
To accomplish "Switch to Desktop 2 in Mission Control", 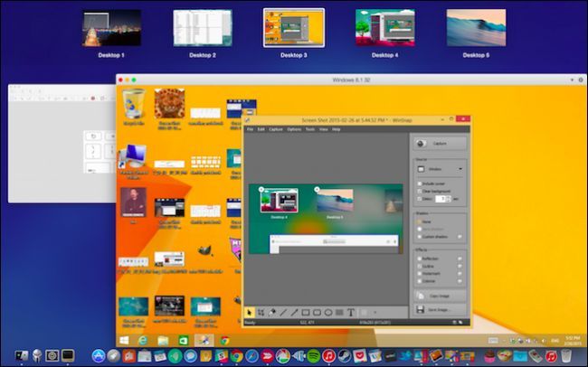I will click(203, 28).
